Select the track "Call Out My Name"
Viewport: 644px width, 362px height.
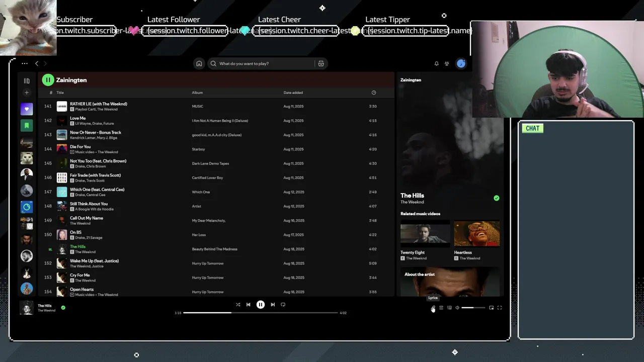pyautogui.click(x=87, y=218)
